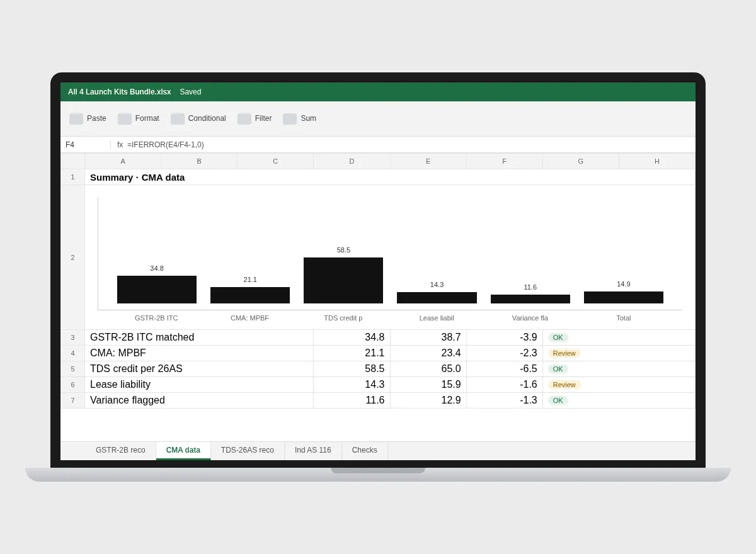This screenshot has width=756, height=554.
Task: Click the Paste icon in toolbar
Action: (76, 118)
